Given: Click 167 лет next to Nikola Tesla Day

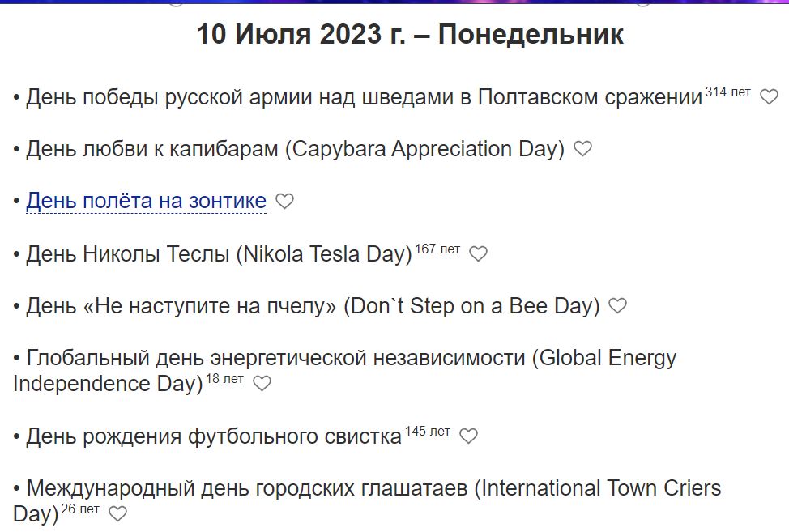Looking at the screenshot, I should pyautogui.click(x=437, y=247).
